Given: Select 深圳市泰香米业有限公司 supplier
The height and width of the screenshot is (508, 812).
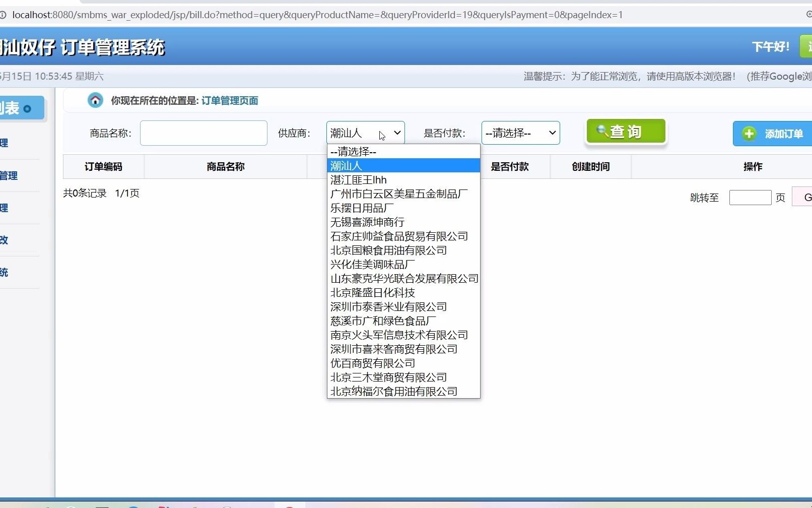Looking at the screenshot, I should 403,306.
